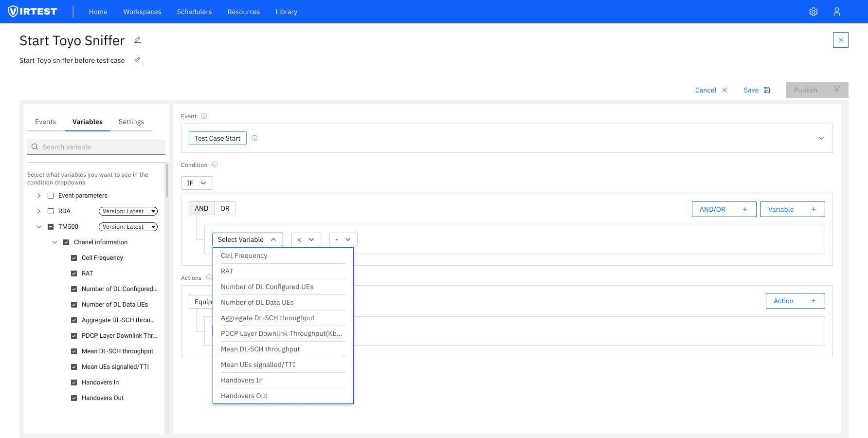Screen dimensions: 868x438
Task: Edit the Start Toyo Sniffer title with the pencil icon
Action: pyautogui.click(x=138, y=40)
